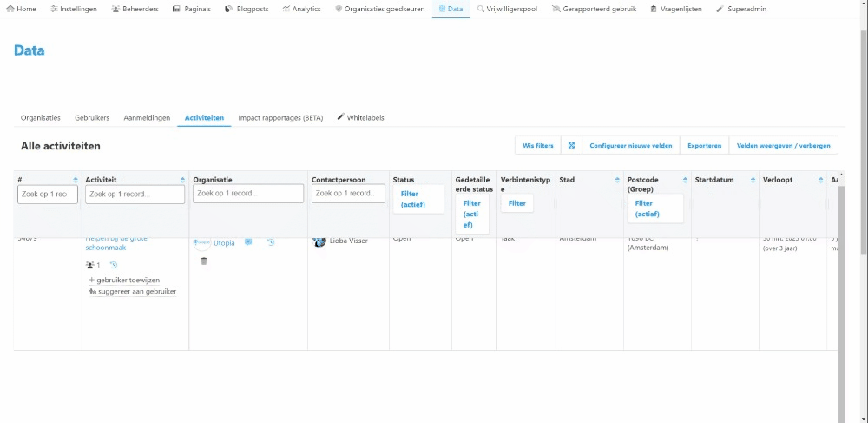Click the Utopia organisation logo

pyautogui.click(x=201, y=243)
